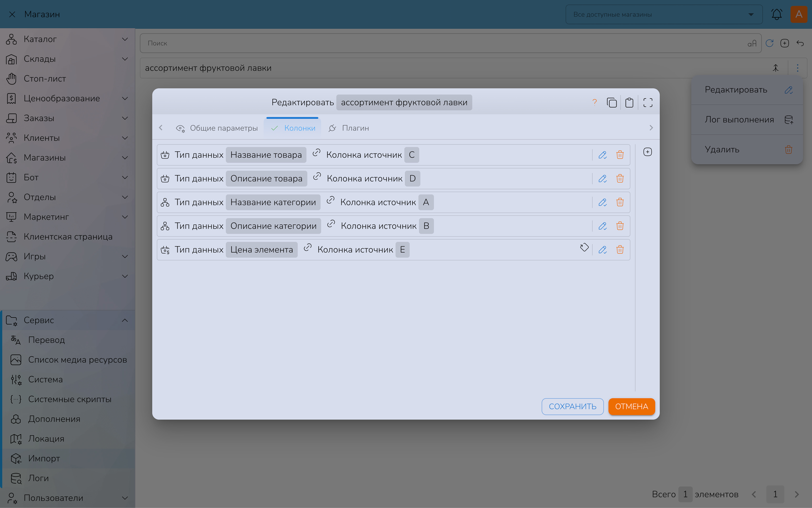Edit the Название товара column row
812x508 pixels.
602,155
